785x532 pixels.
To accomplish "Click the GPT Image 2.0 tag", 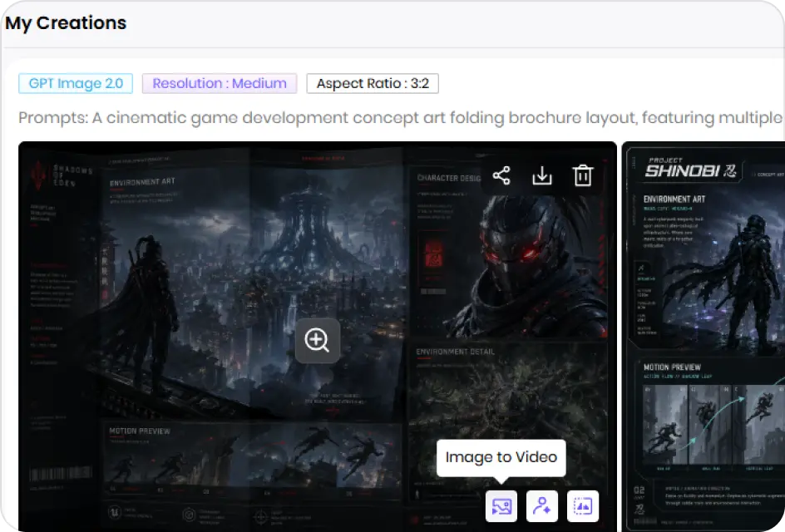I will point(76,83).
